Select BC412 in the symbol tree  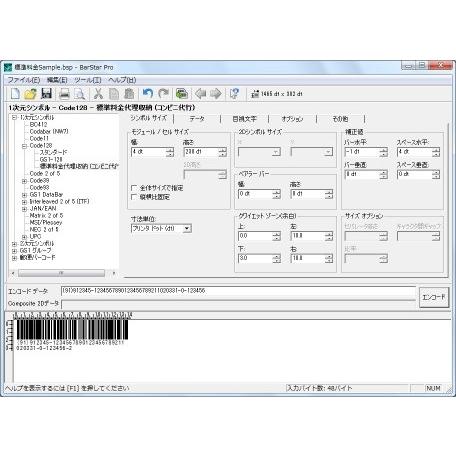[38, 124]
